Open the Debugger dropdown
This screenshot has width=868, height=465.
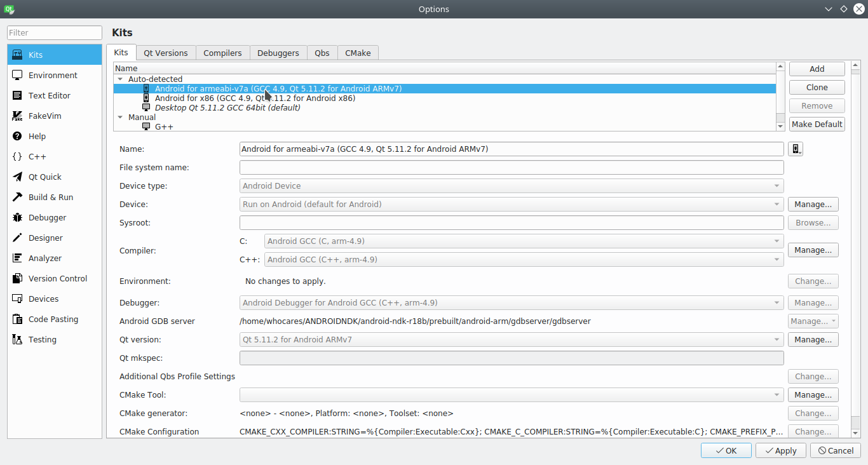pyautogui.click(x=512, y=303)
